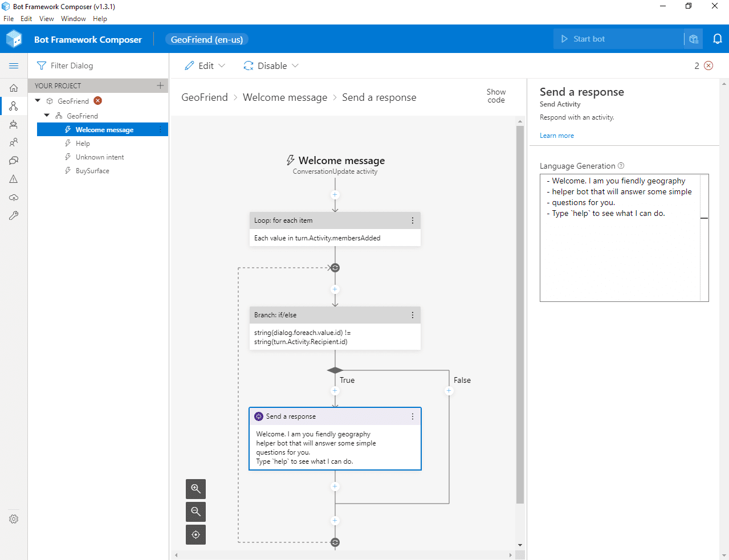Screen dimensions: 729x560
Task: Open the publish cloud icon in sidebar
Action: [x=14, y=197]
